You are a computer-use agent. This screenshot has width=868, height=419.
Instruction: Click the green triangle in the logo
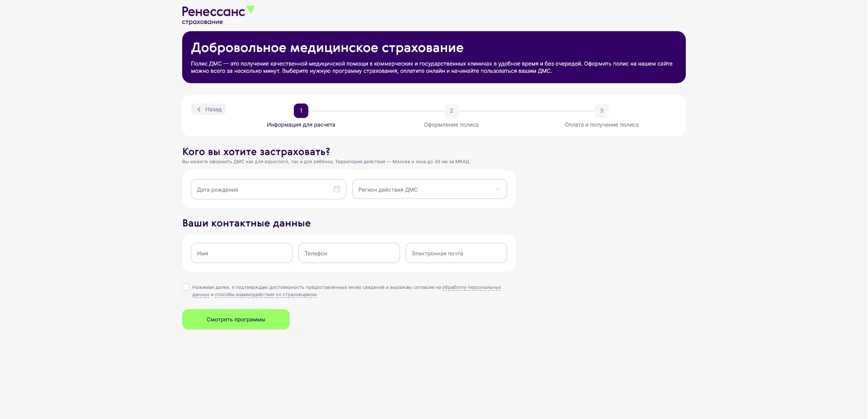[251, 9]
